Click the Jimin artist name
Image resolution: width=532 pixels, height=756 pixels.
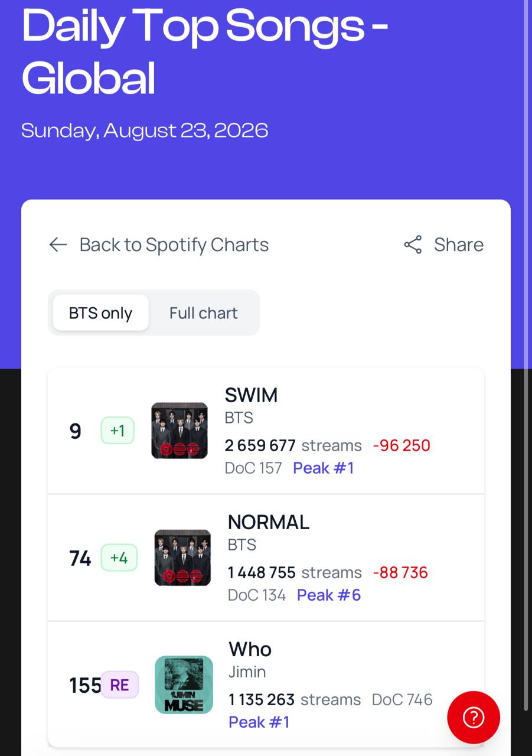pyautogui.click(x=247, y=672)
